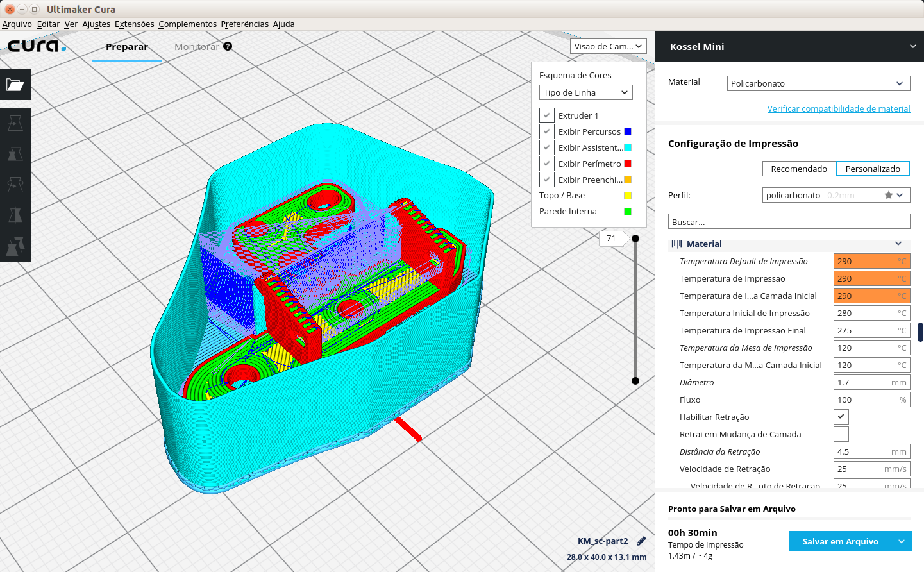
Task: Open the Ver menu
Action: 71,24
